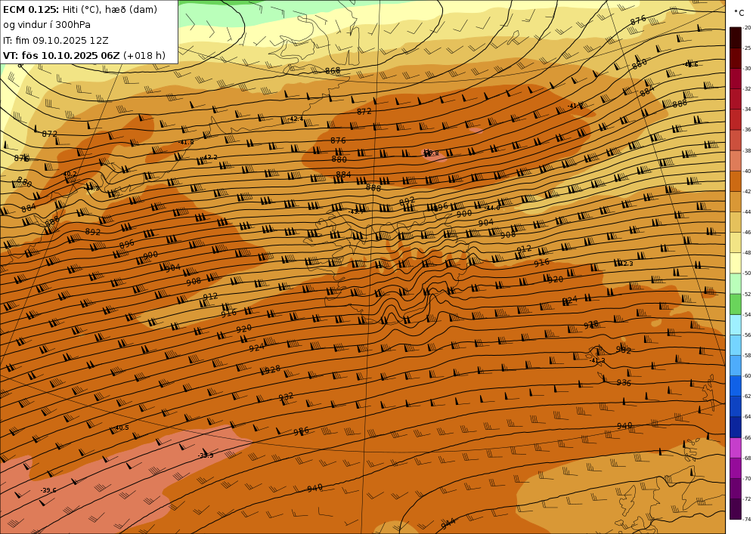Screen dimensions: 756x534
Task: Click the -42.3 temperature value on the map
Action: click(625, 264)
